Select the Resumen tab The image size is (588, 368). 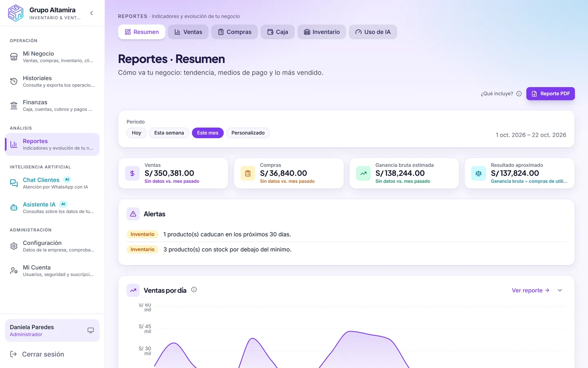pyautogui.click(x=142, y=32)
